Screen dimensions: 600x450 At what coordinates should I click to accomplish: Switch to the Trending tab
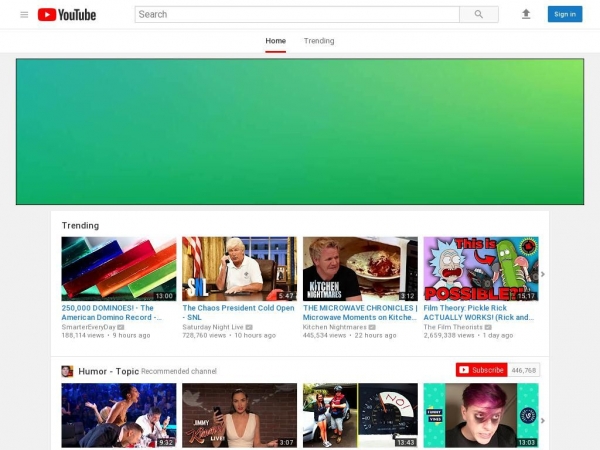coord(319,41)
